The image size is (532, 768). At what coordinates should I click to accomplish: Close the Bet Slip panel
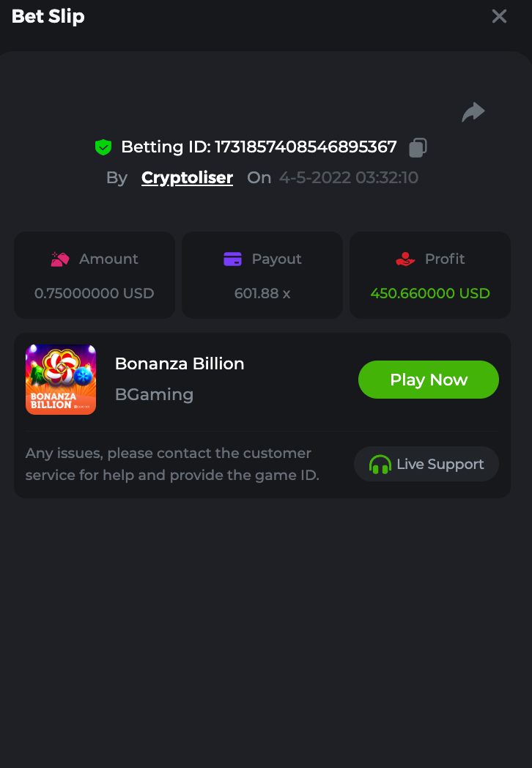click(499, 16)
